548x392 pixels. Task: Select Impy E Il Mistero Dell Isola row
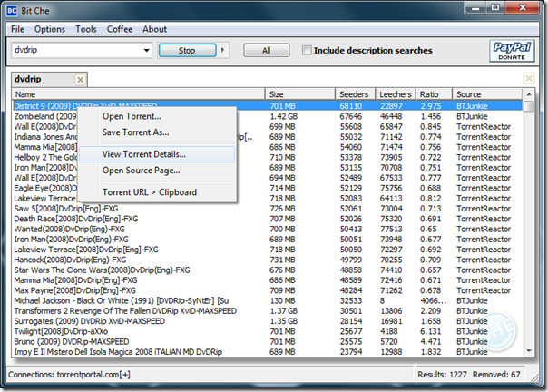[x=268, y=352]
